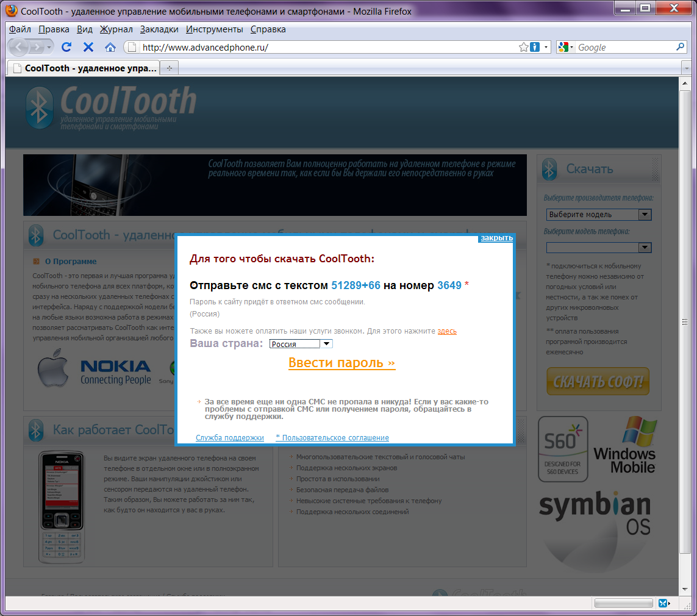Click the Ввести пароль link
Screen dimensions: 697x616
(x=341, y=363)
